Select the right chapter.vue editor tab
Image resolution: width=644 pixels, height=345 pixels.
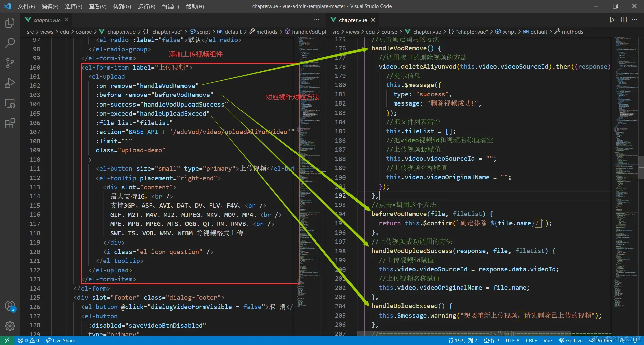(x=353, y=20)
